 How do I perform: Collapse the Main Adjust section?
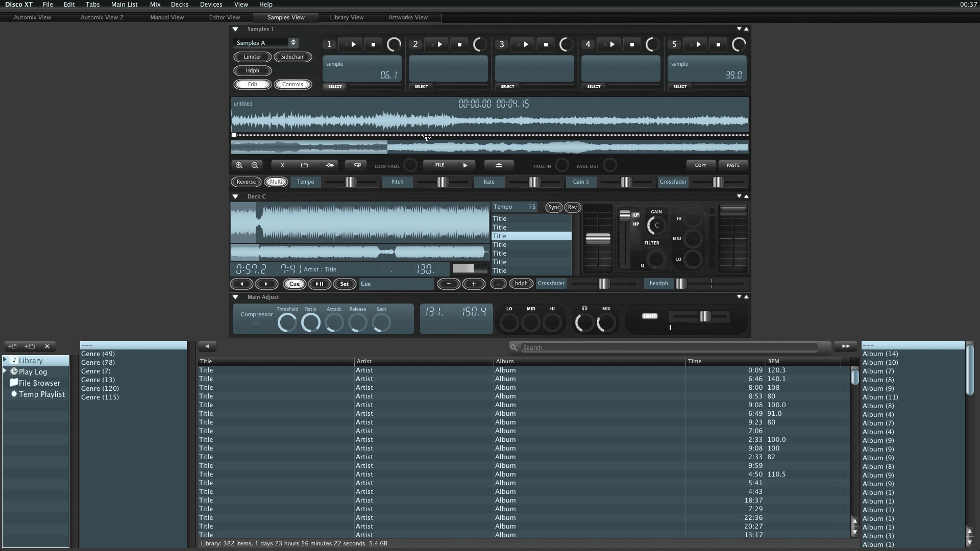(235, 297)
